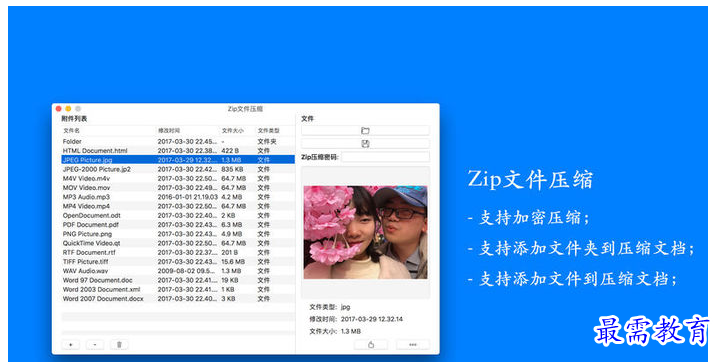Click the save archive icon button
The image size is (718, 362).
click(x=365, y=144)
